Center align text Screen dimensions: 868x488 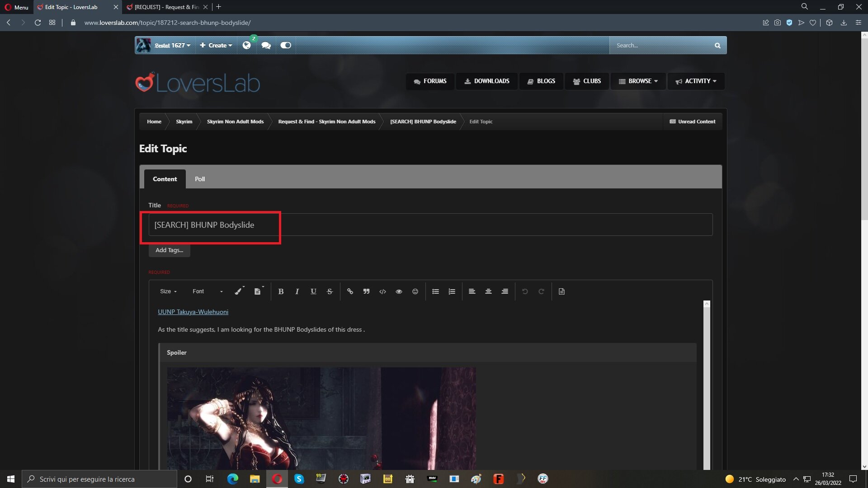click(x=488, y=291)
